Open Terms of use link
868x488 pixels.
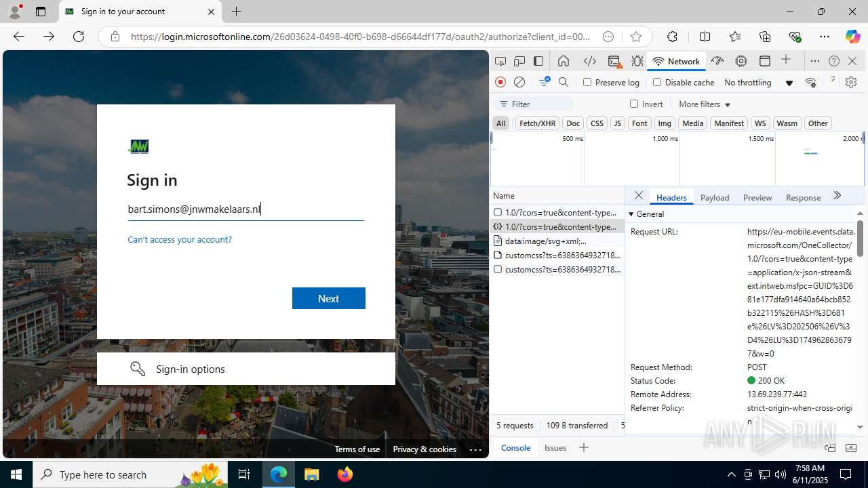click(357, 449)
